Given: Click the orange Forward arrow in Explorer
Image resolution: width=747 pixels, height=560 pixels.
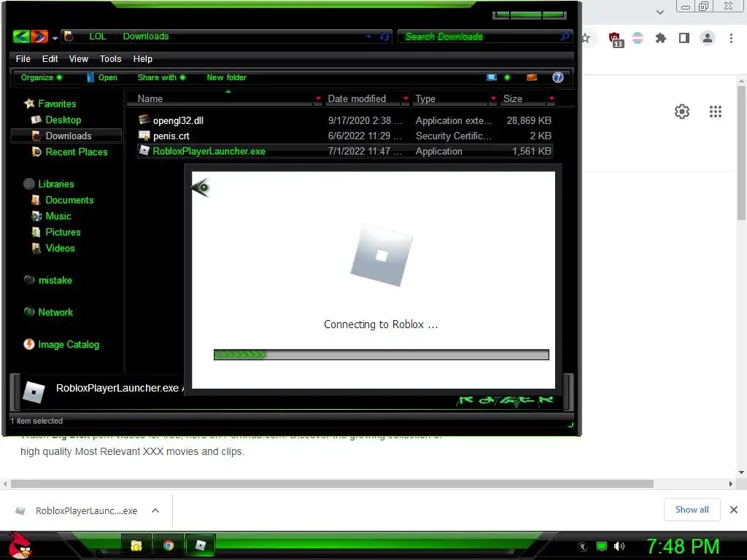Looking at the screenshot, I should tap(39, 36).
